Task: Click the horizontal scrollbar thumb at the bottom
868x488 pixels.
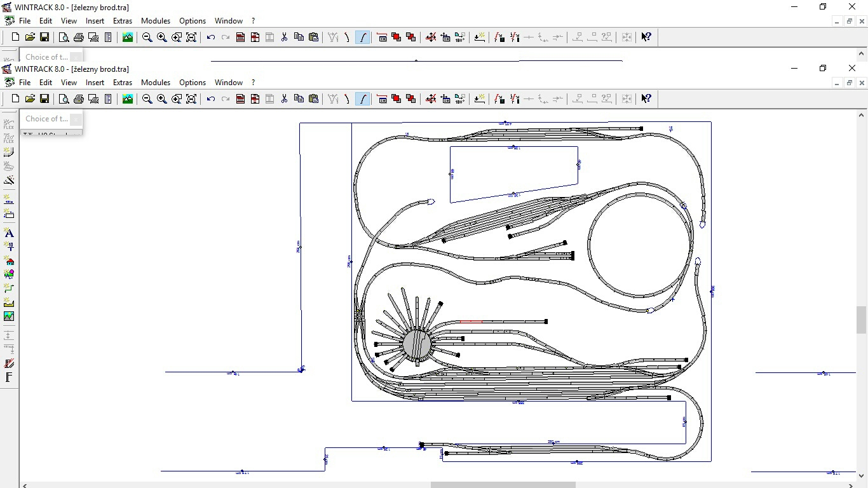Action: (x=503, y=485)
